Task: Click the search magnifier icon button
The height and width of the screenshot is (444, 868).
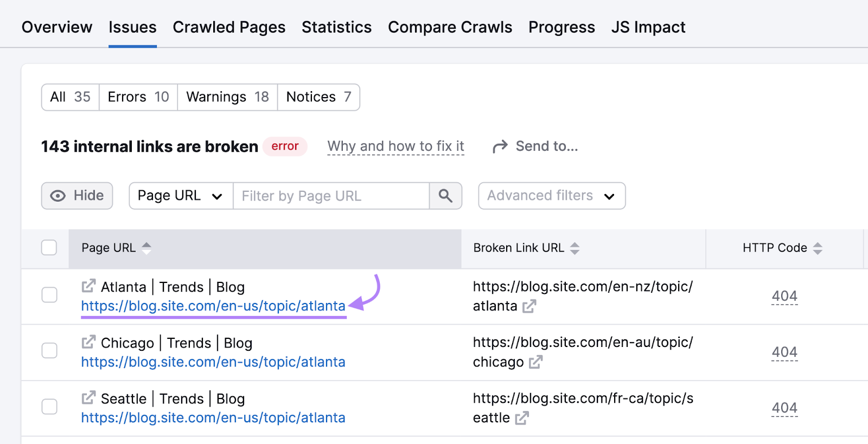Action: [445, 196]
